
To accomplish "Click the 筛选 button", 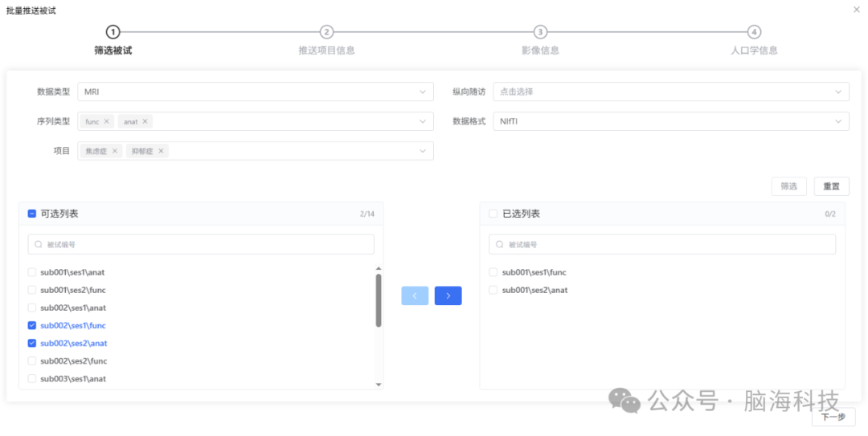I will tap(789, 186).
